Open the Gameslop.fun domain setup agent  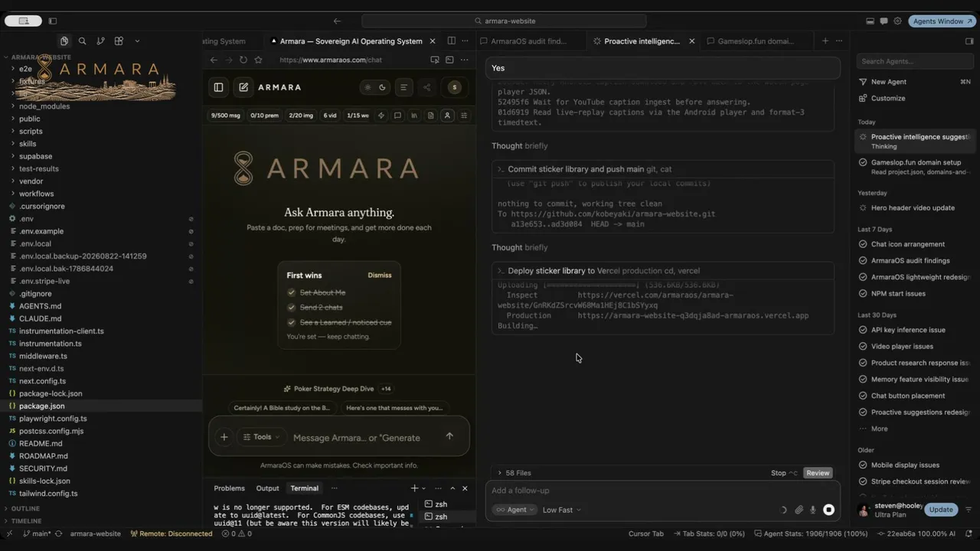point(914,167)
